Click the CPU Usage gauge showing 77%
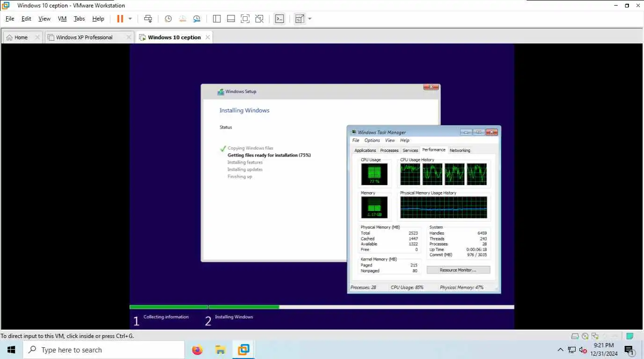The width and height of the screenshot is (644, 359). (x=374, y=174)
